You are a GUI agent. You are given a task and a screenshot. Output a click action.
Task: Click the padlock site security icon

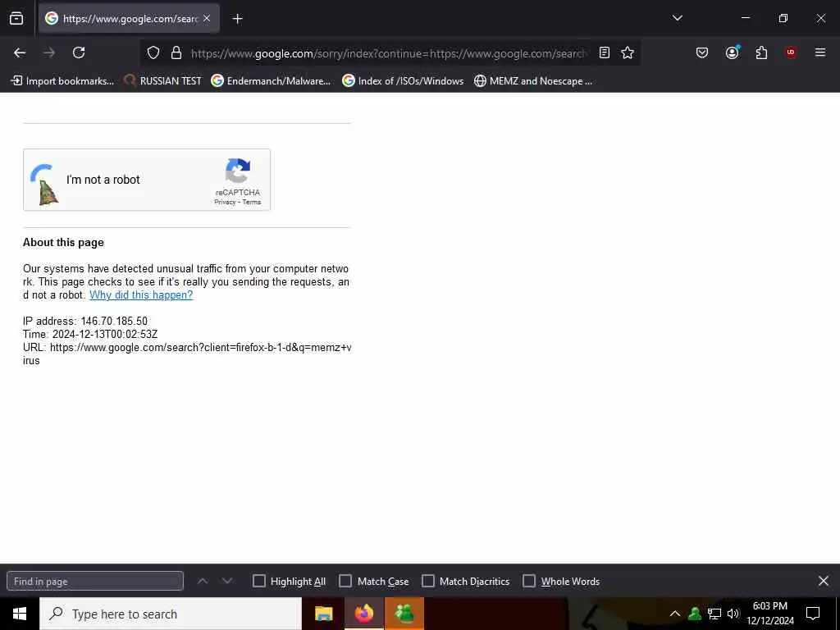pyautogui.click(x=176, y=52)
